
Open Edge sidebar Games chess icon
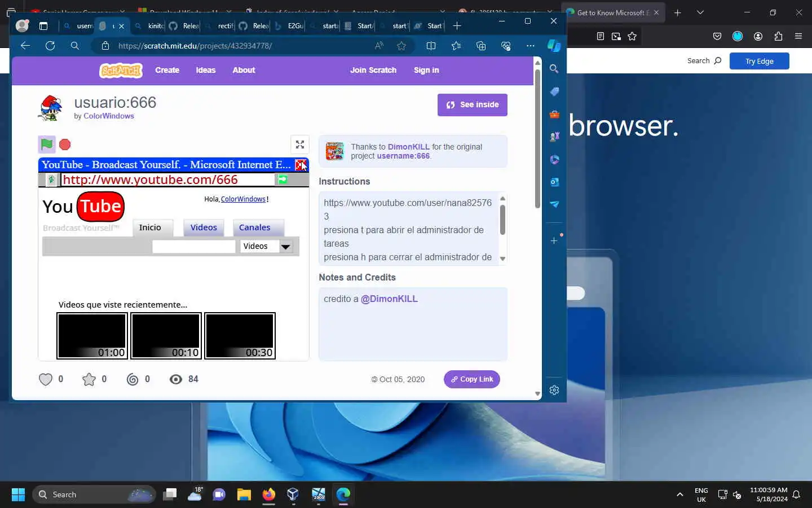click(x=554, y=137)
